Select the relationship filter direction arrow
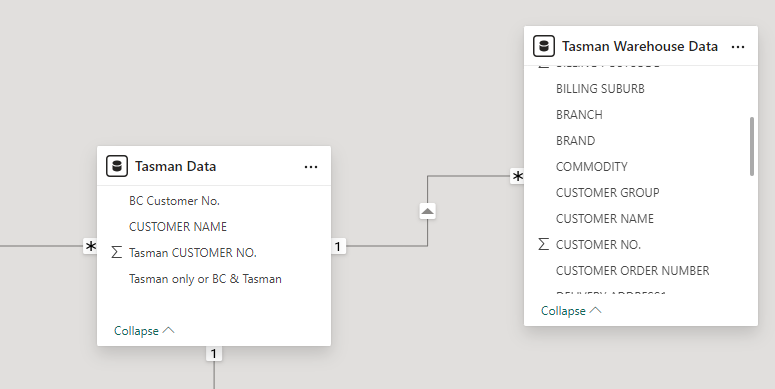 [428, 211]
